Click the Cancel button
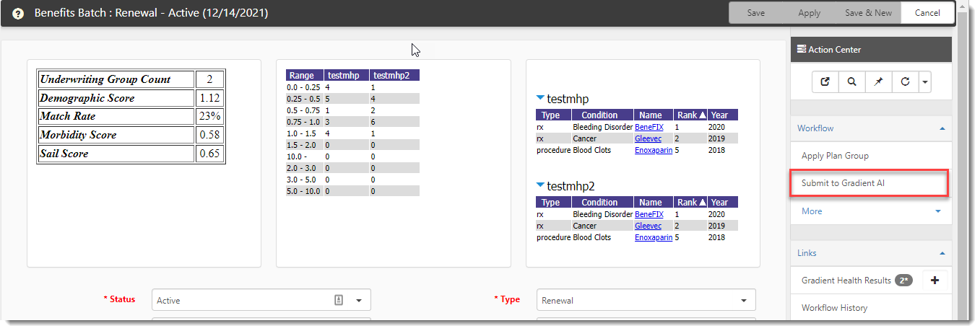The height and width of the screenshot is (331, 980). (x=927, y=13)
